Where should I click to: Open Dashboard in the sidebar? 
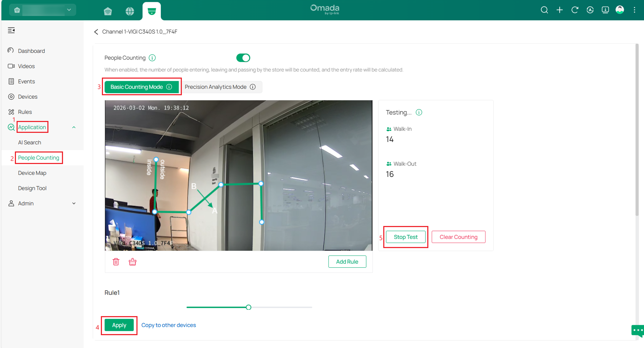(x=31, y=51)
